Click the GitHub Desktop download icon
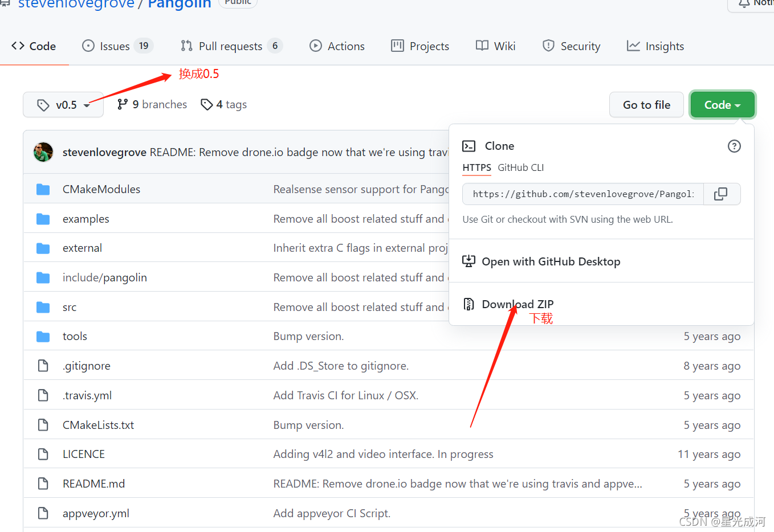 point(469,261)
